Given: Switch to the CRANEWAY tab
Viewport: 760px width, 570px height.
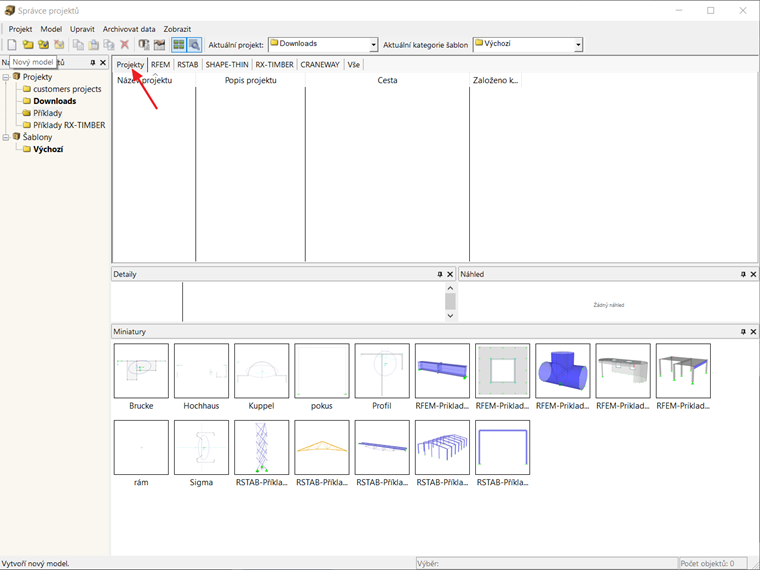Looking at the screenshot, I should (x=320, y=64).
